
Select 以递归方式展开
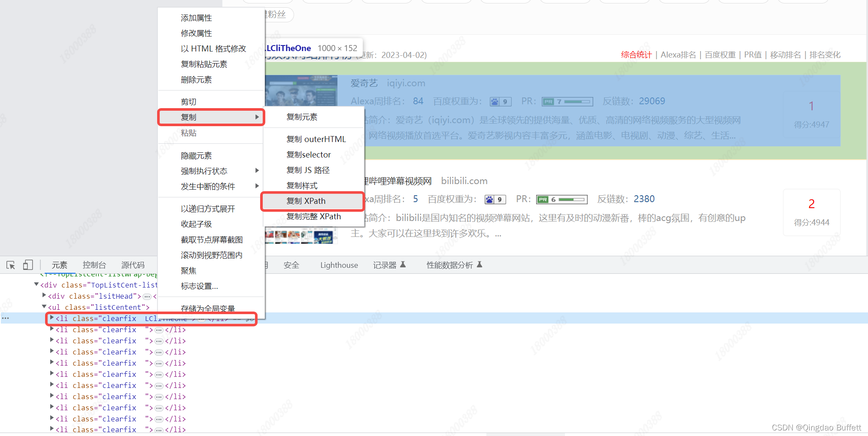(x=211, y=209)
